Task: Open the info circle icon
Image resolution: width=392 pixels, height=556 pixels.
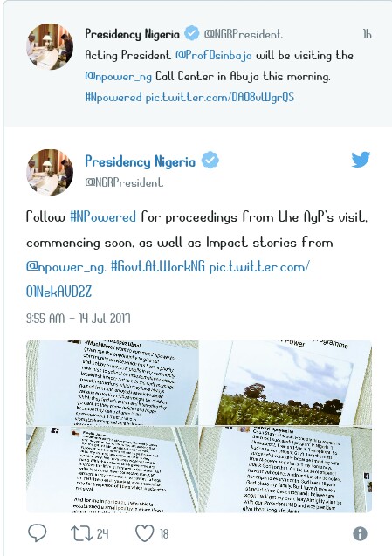Action: pos(360,533)
